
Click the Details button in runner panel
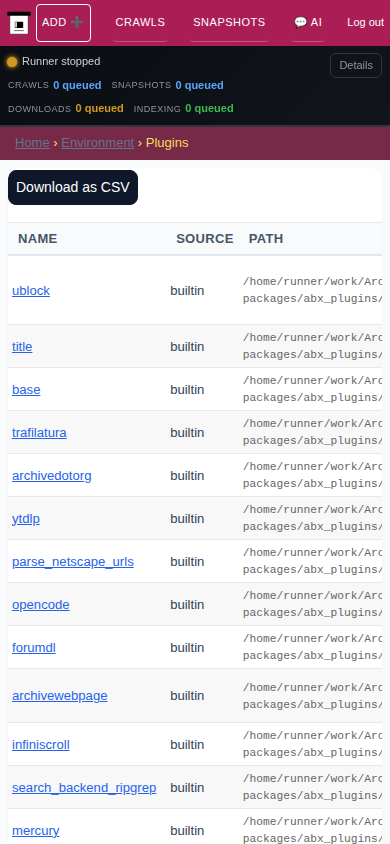pyautogui.click(x=356, y=66)
